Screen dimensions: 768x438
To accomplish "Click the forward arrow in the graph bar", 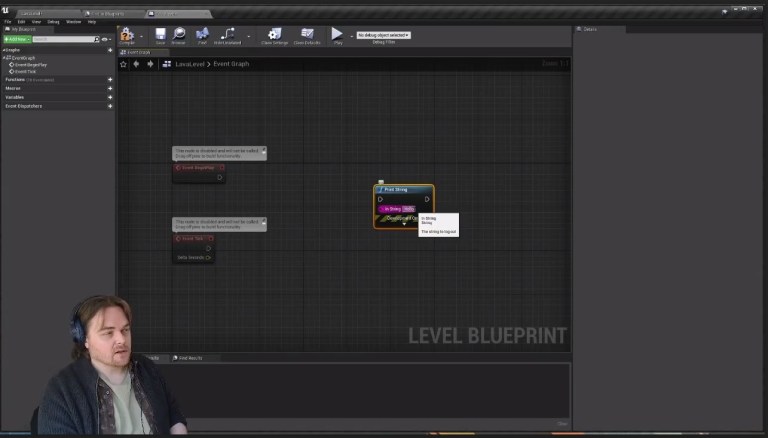I will coord(150,64).
